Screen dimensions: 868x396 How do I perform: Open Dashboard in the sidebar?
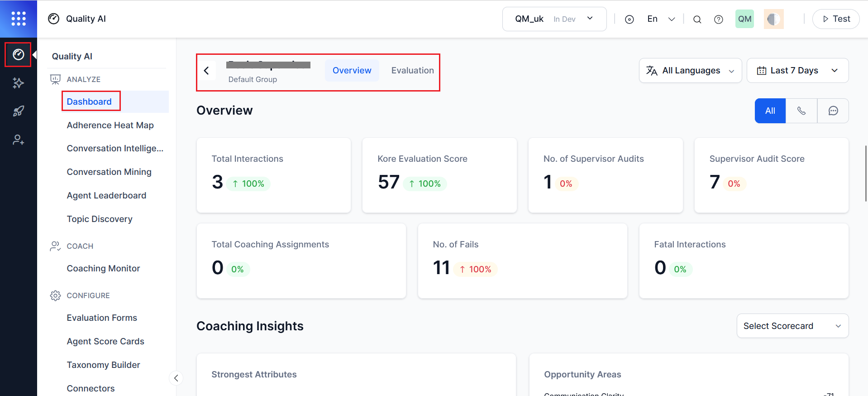(x=89, y=101)
